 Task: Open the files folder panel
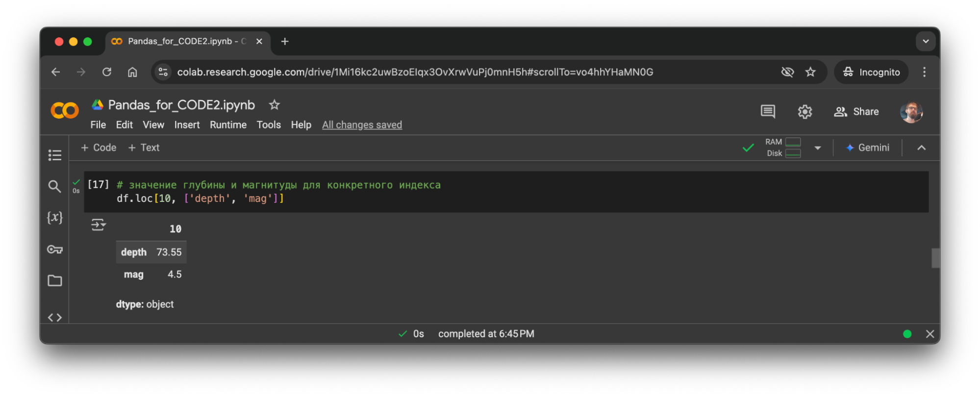tap(54, 281)
